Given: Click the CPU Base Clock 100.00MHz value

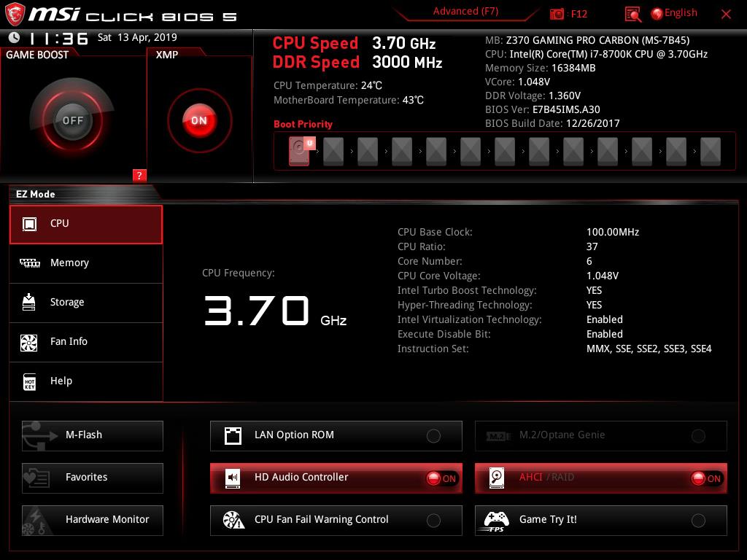Looking at the screenshot, I should click(x=613, y=232).
